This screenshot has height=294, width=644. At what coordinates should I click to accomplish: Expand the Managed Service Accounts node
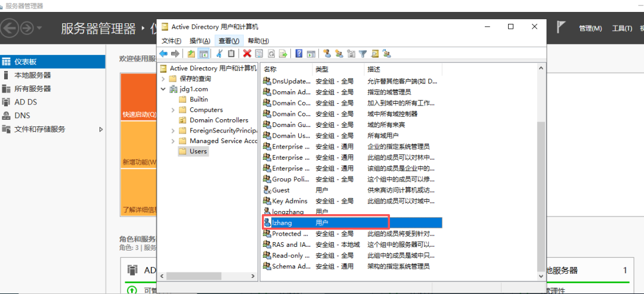pos(173,141)
